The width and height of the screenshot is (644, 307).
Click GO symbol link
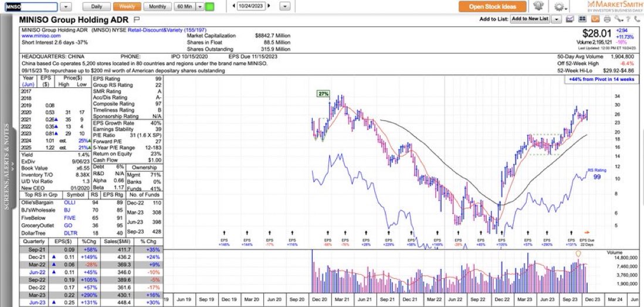pos(68,226)
